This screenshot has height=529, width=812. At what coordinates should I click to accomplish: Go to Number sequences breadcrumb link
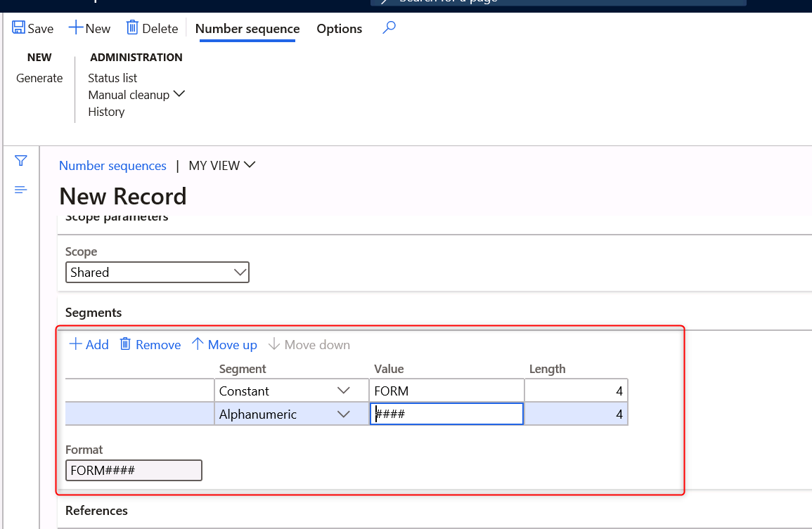coord(112,166)
